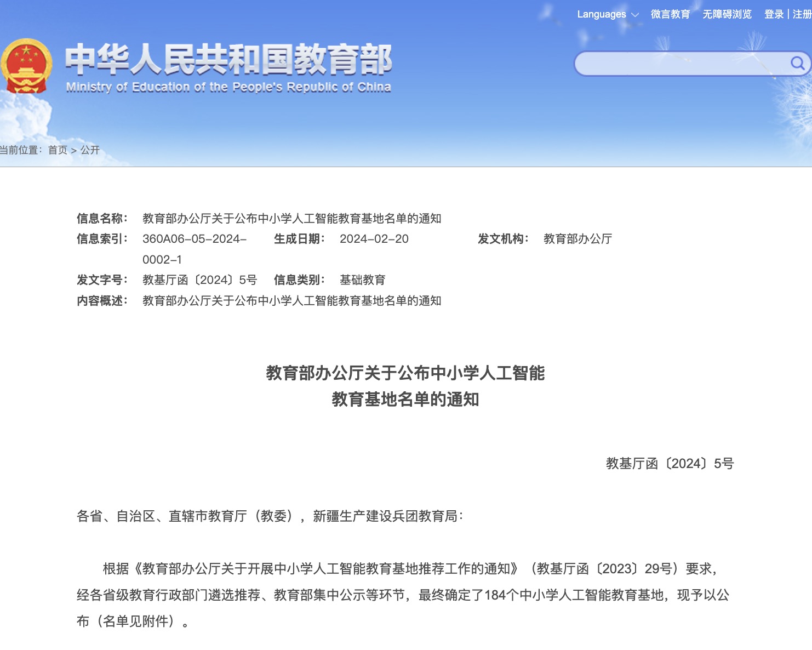Viewport: 812px width, 650px height.
Task: Click 当前位置 breadcrumb label
Action: [21, 150]
